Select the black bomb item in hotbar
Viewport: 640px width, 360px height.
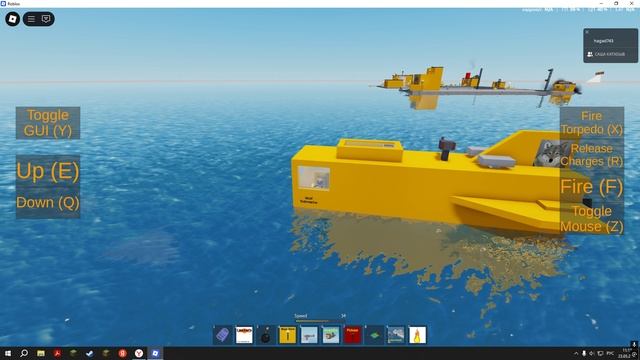click(x=266, y=335)
